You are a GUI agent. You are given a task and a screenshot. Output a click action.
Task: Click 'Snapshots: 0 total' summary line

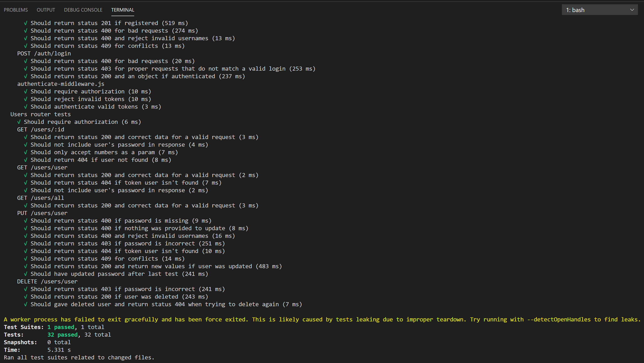point(37,342)
